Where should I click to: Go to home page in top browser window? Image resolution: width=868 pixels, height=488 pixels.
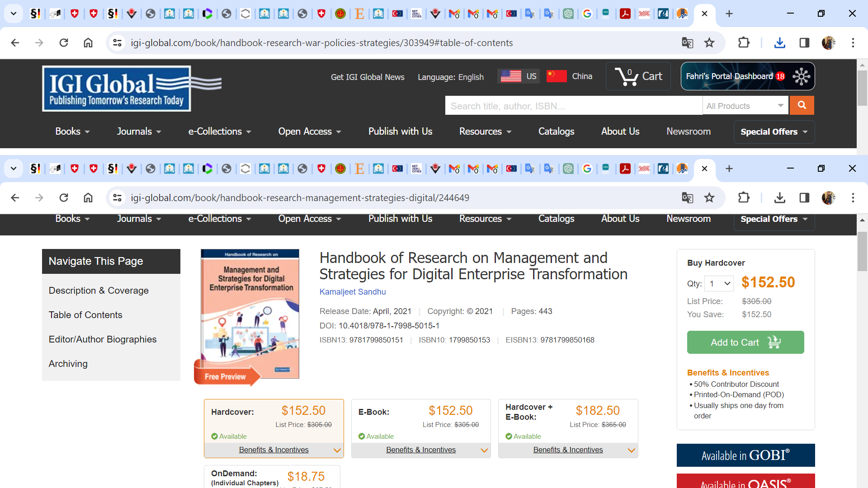(88, 43)
